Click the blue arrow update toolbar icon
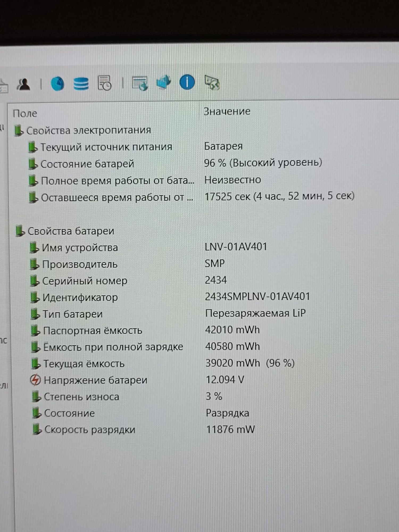Screen dimensions: 399x532 (x=163, y=82)
